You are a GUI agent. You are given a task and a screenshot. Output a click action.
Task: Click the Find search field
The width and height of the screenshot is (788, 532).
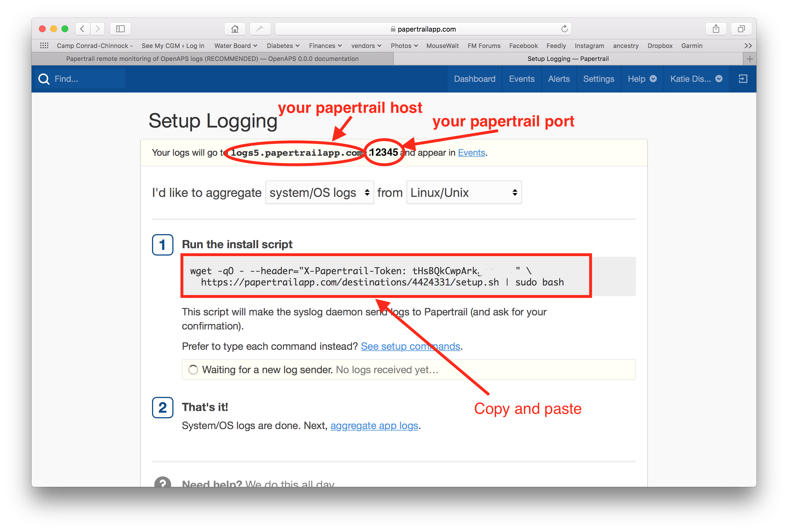tap(80, 79)
